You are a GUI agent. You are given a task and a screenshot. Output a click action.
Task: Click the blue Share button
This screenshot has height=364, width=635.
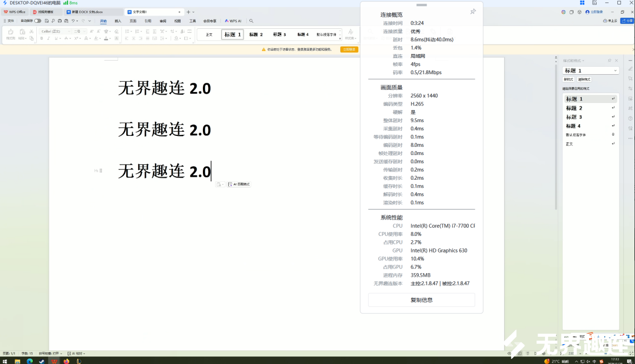[627, 21]
